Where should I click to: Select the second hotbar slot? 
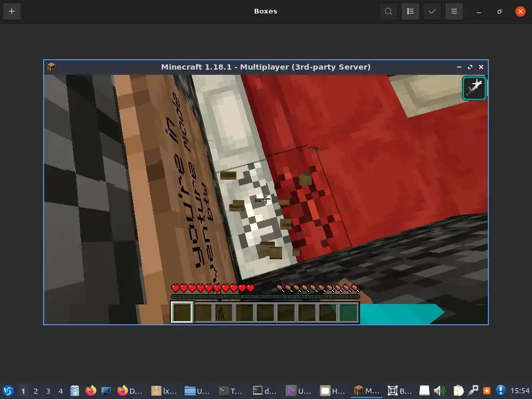(204, 312)
